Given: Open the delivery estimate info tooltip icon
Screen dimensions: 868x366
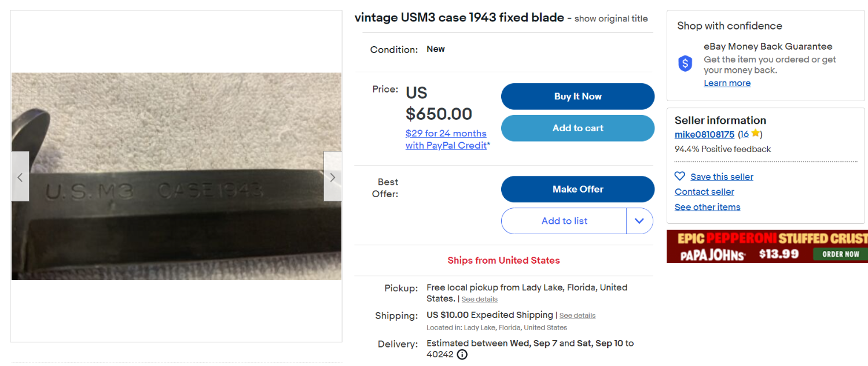Looking at the screenshot, I should 462,354.
